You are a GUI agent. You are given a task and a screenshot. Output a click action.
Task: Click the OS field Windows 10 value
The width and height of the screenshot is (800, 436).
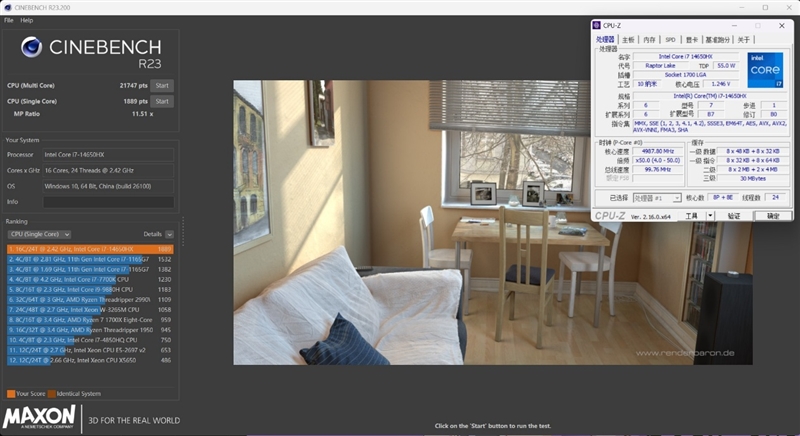(x=108, y=186)
